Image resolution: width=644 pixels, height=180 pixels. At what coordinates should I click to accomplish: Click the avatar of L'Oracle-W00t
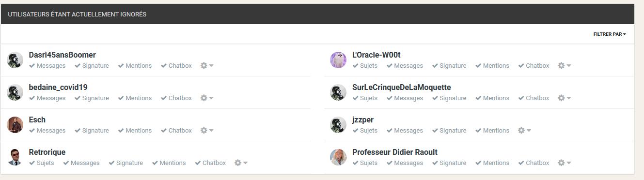click(338, 60)
